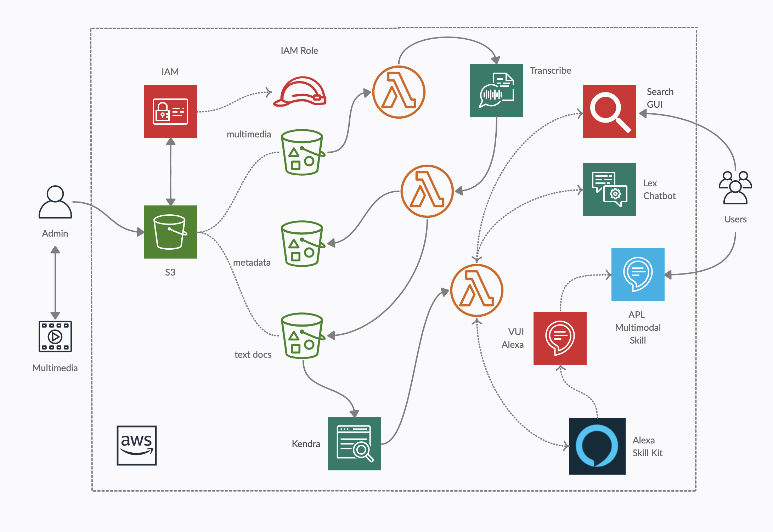Select the IAM Role hard hat icon
This screenshot has height=532, width=773.
point(300,92)
